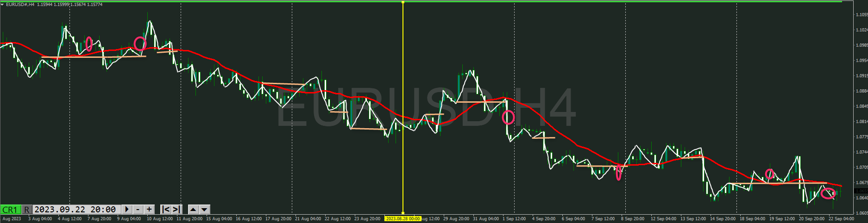Click the 15 Aug 04:00 time axis label
The width and height of the screenshot is (868, 223).
219,218
